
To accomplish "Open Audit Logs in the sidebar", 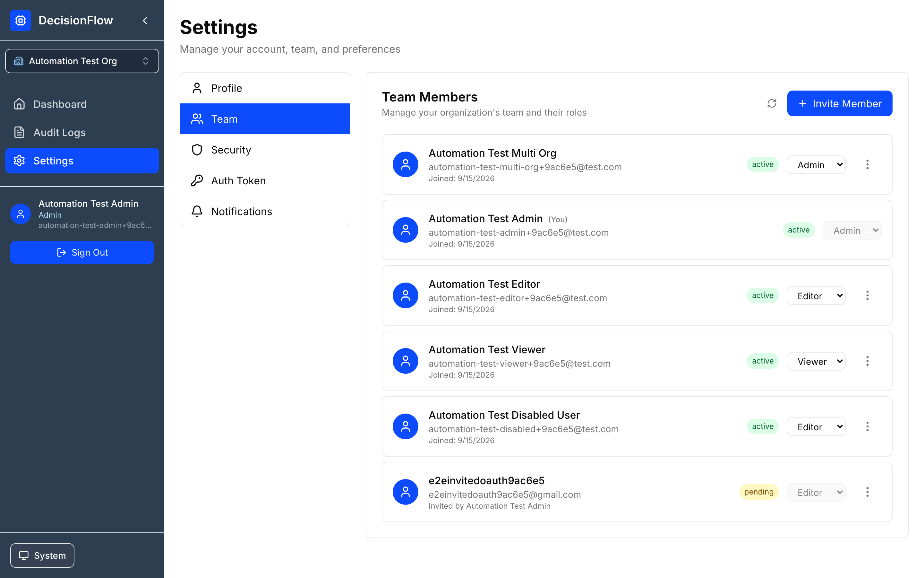I will [x=82, y=132].
